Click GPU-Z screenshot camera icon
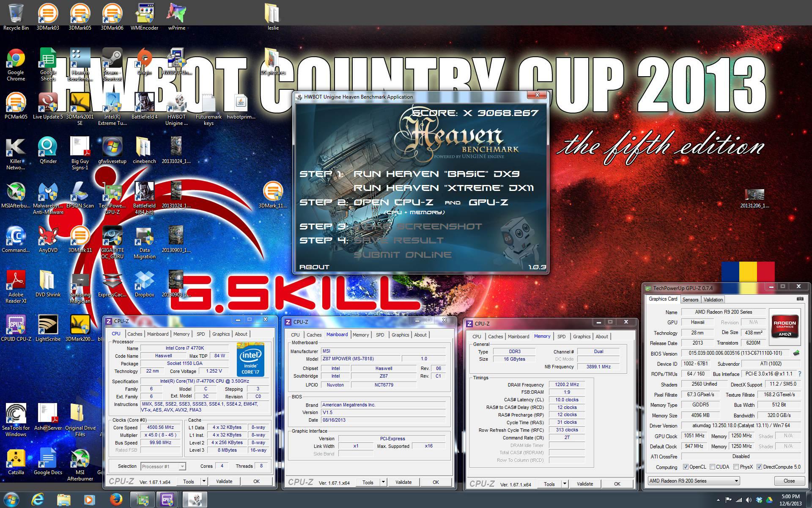812x508 pixels. (800, 299)
